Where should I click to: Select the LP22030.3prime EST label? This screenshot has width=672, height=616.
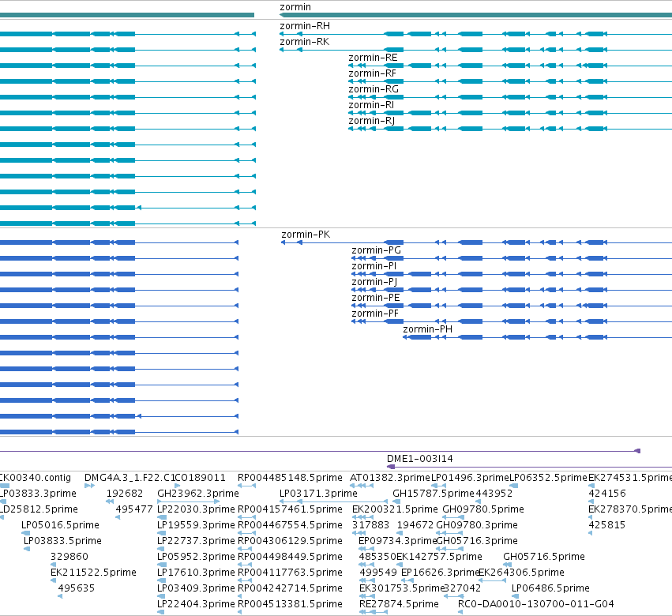(197, 509)
